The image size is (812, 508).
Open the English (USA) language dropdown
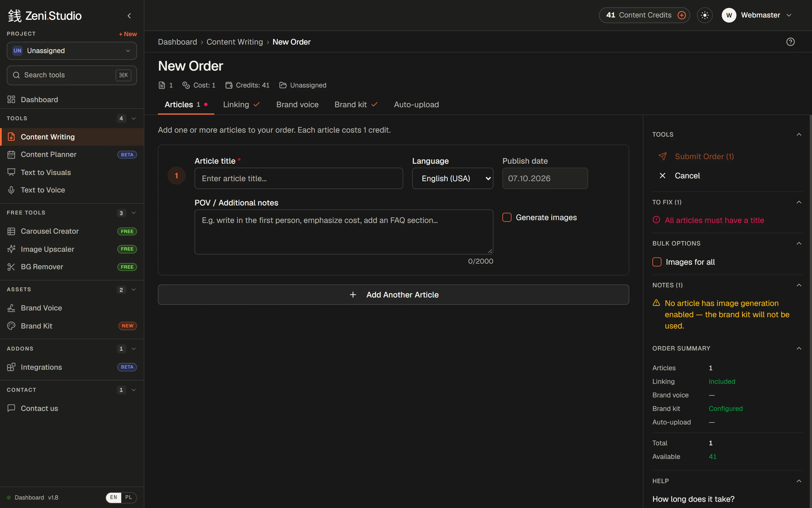[x=453, y=178]
